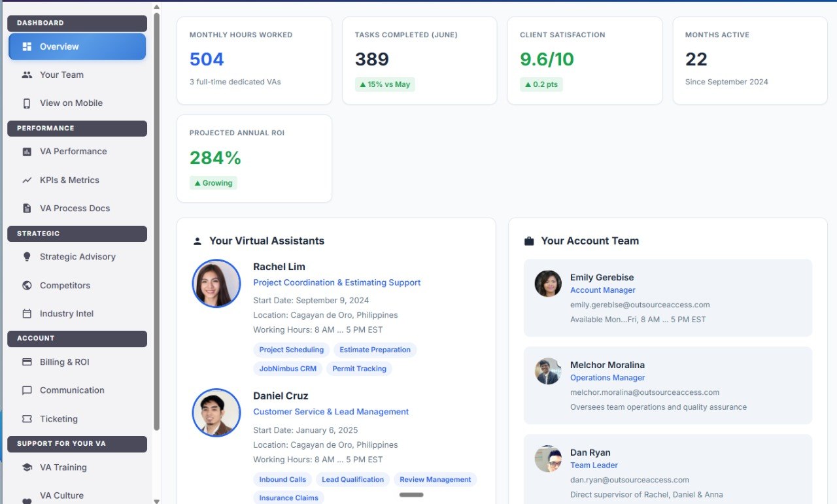Open Billing & ROI page
This screenshot has width=837, height=504.
(77, 362)
